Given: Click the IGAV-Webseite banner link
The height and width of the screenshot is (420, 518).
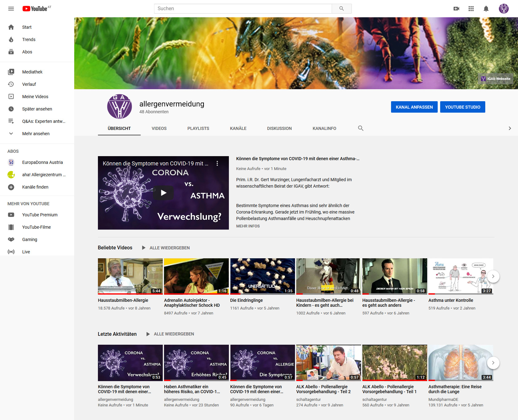Looking at the screenshot, I should coord(496,79).
